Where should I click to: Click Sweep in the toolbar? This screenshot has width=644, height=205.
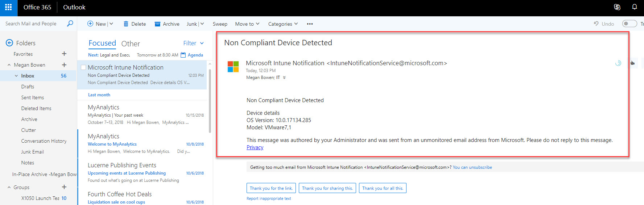click(220, 24)
